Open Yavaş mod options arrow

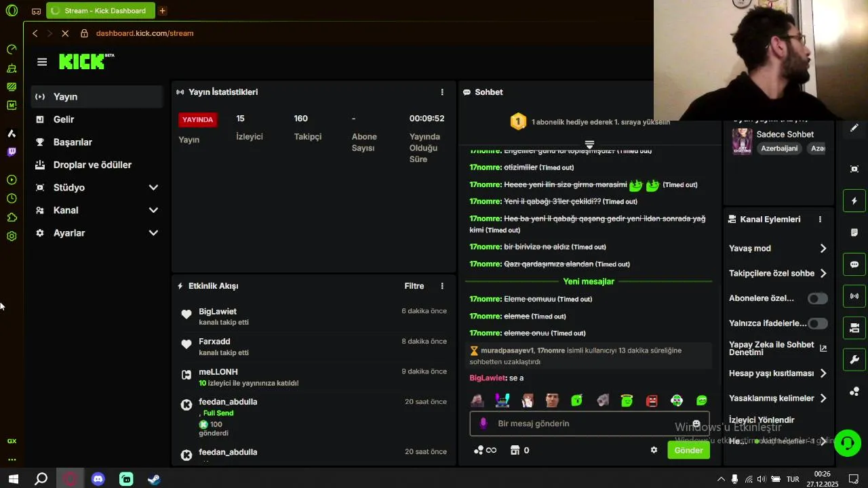(823, 249)
